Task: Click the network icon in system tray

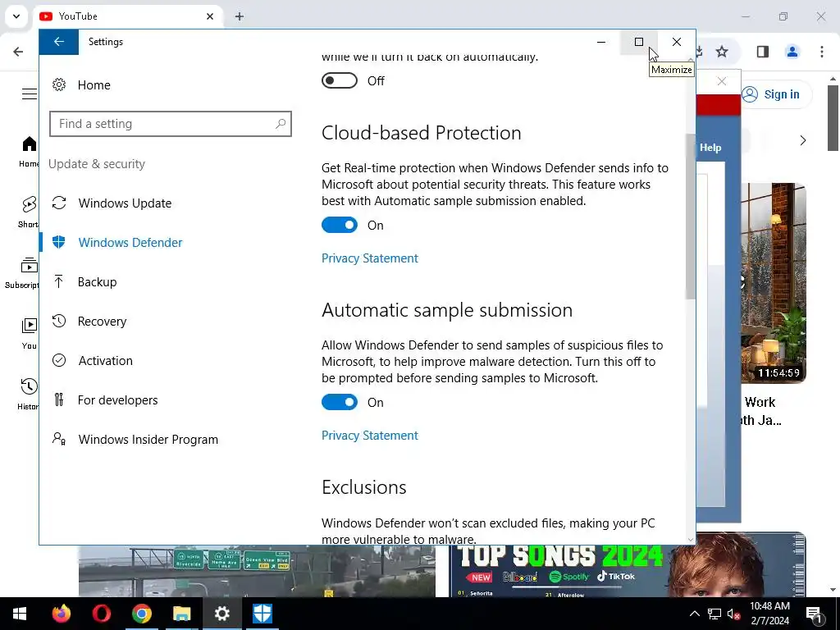Action: 714,614
